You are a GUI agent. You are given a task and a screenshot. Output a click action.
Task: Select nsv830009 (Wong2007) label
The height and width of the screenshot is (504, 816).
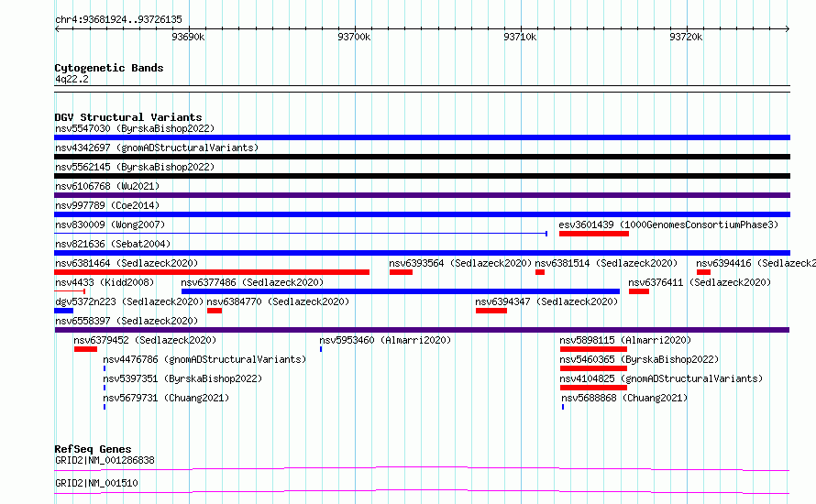[110, 225]
